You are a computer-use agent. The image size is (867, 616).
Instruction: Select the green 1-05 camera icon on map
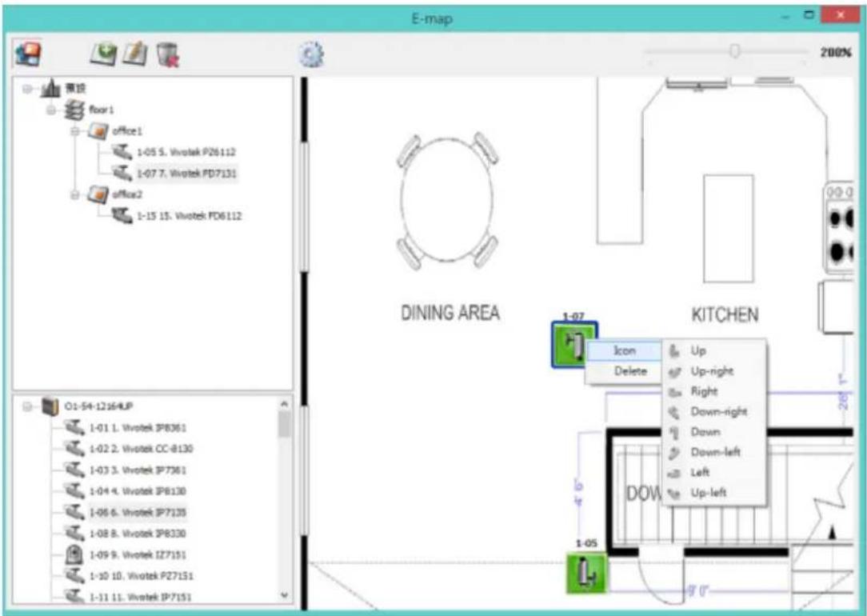586,573
